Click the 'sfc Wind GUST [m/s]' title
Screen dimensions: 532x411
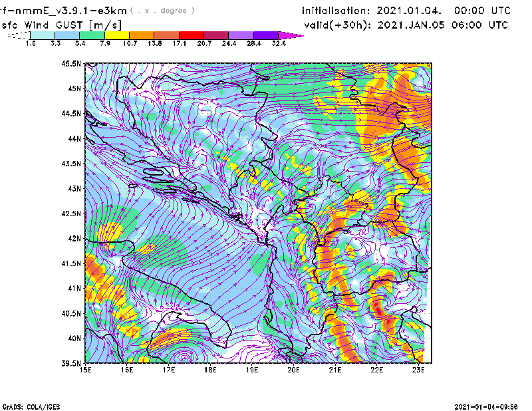point(61,25)
